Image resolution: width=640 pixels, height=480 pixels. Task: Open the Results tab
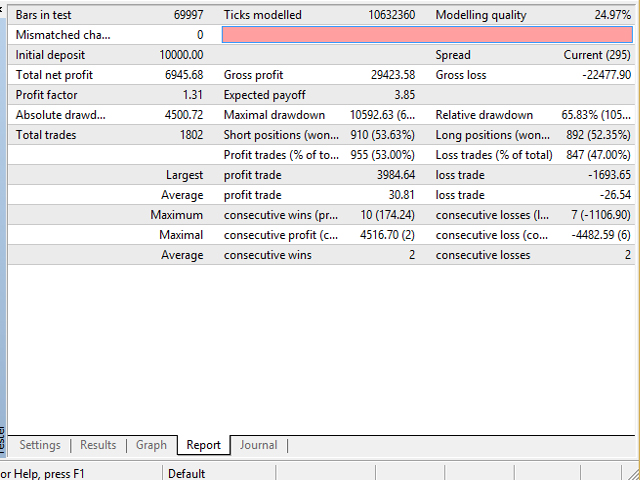(x=98, y=445)
